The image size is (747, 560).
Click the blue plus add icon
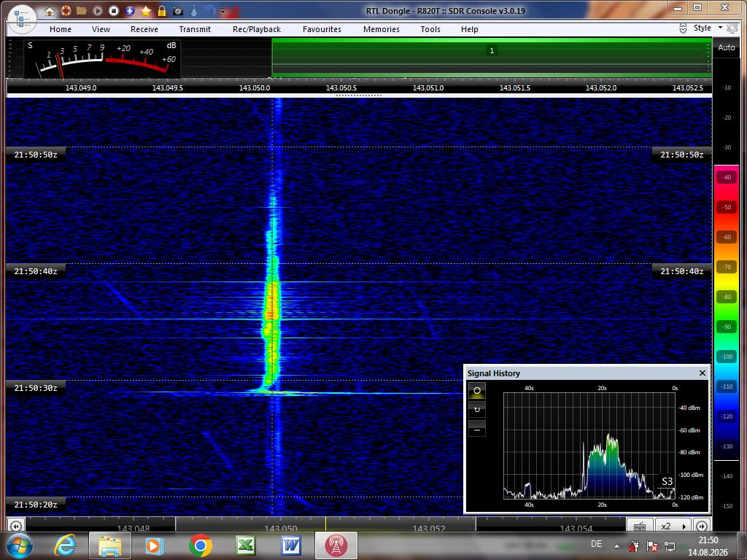130,11
